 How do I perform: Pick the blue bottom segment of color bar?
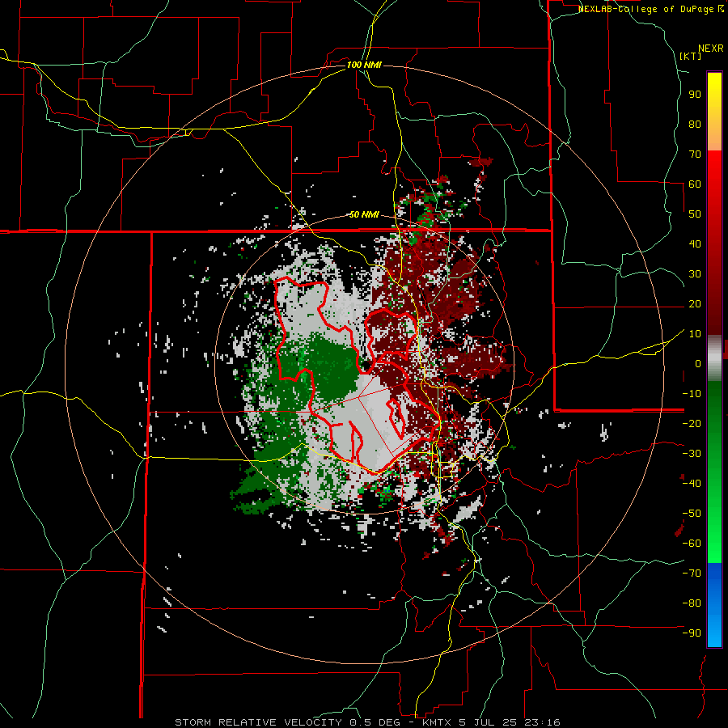coord(714,605)
